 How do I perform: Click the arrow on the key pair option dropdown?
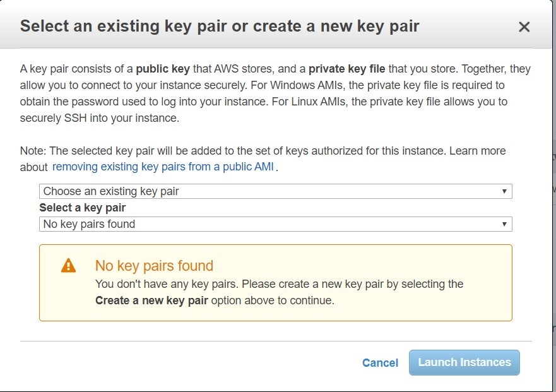[x=504, y=191]
